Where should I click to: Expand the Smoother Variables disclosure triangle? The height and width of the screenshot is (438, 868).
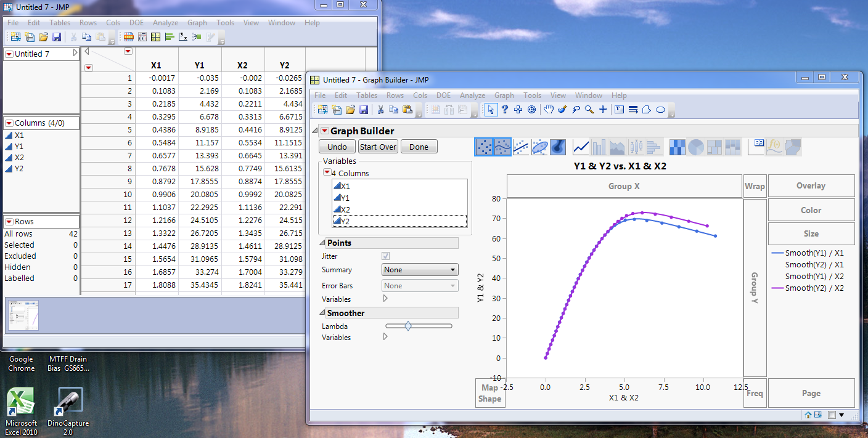tap(386, 337)
